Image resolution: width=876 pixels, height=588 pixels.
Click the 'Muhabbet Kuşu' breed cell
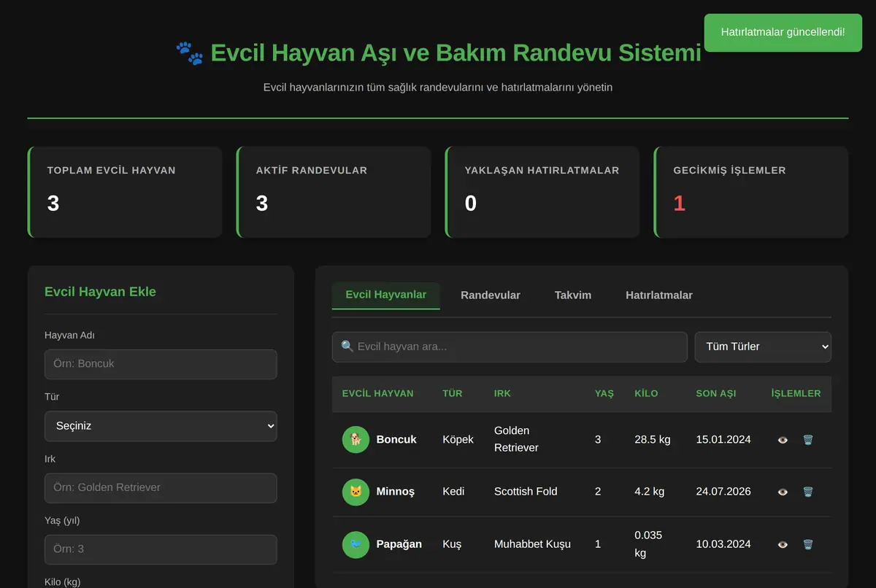point(532,544)
